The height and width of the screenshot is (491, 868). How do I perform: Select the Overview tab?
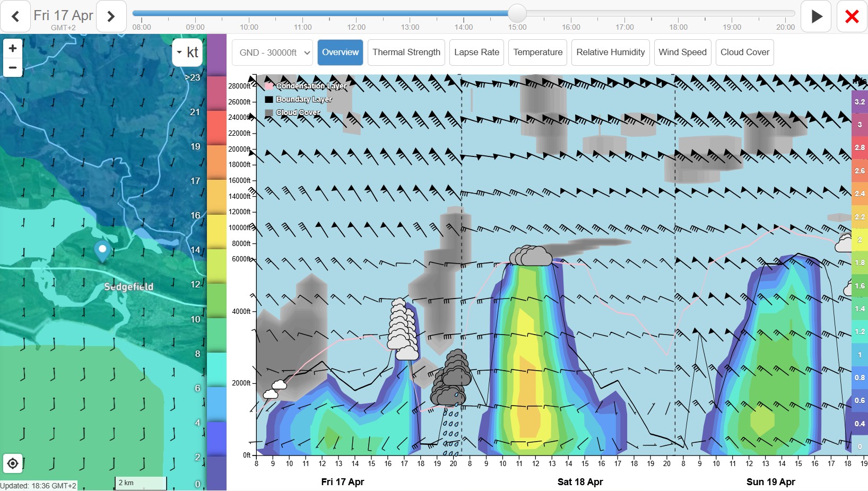pos(340,52)
